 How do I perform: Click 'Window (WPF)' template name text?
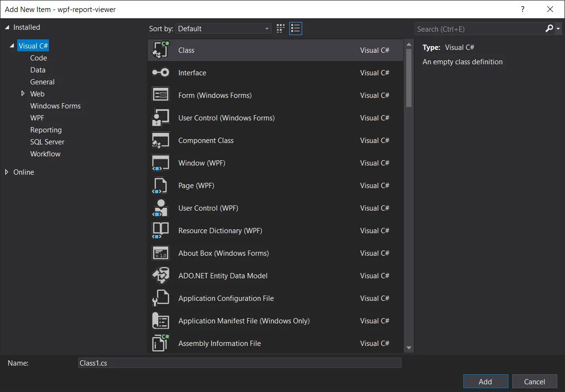click(x=202, y=163)
